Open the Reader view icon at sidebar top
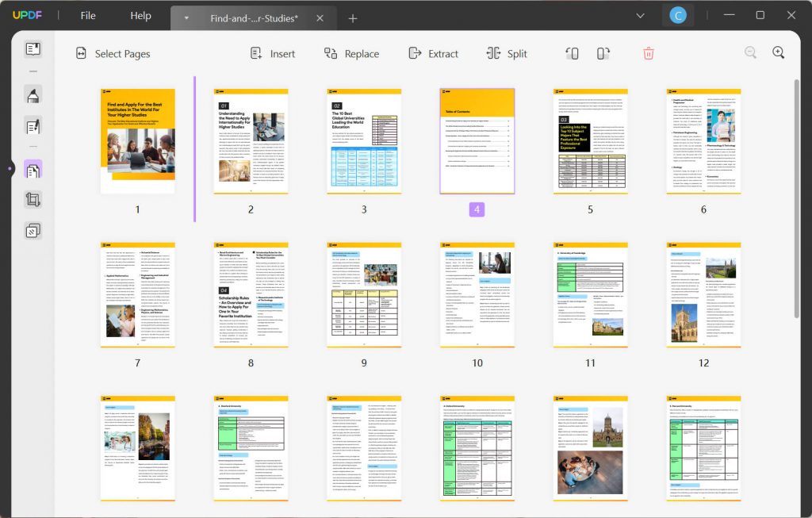This screenshot has width=812, height=518. coord(33,48)
